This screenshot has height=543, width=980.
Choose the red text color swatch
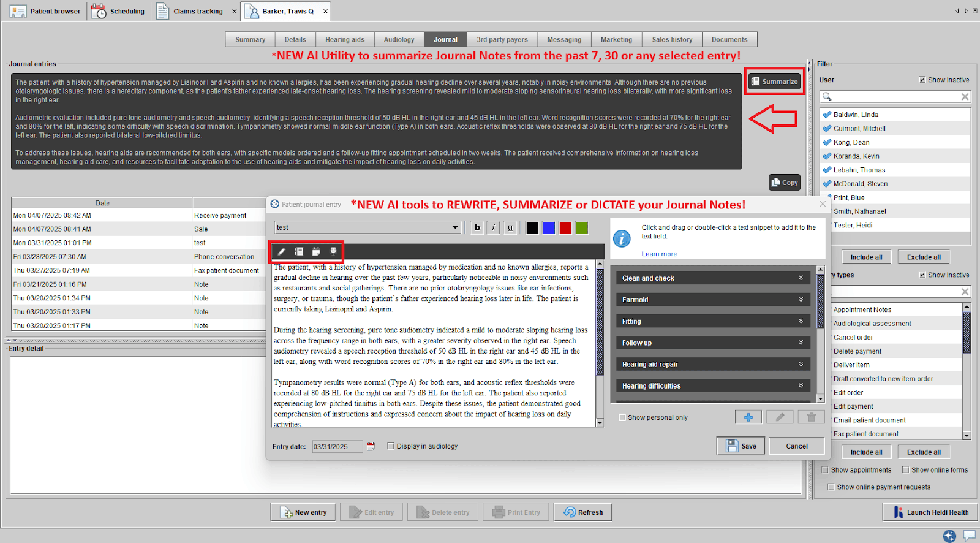565,228
